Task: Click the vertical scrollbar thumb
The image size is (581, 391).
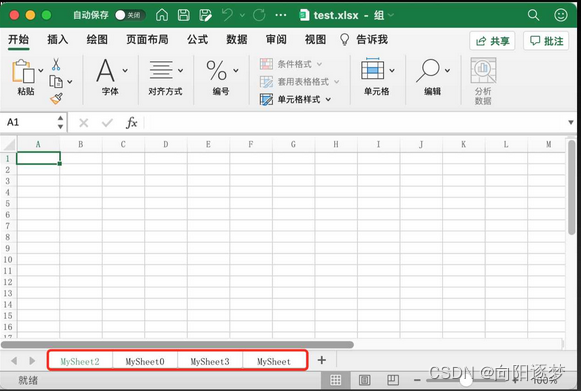Action: 571,187
